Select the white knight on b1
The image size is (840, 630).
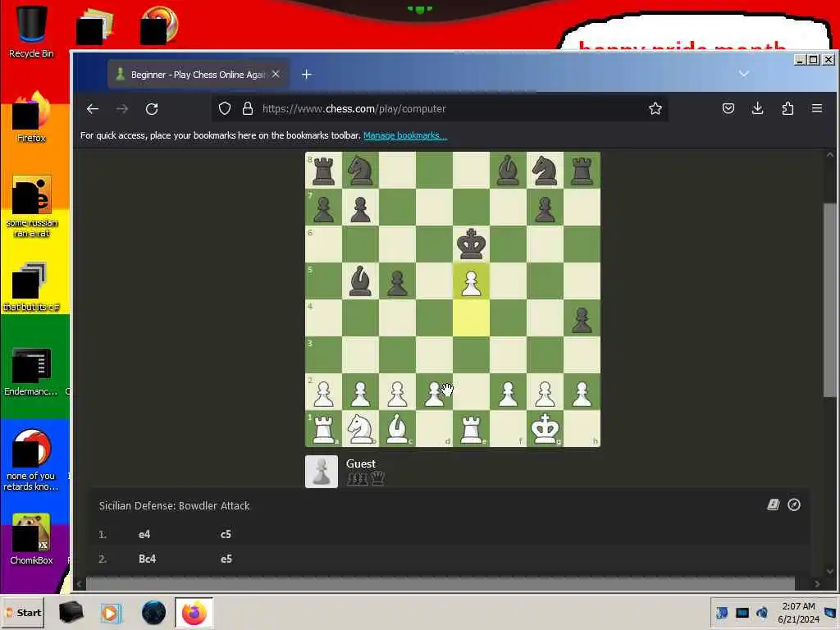[x=360, y=428]
